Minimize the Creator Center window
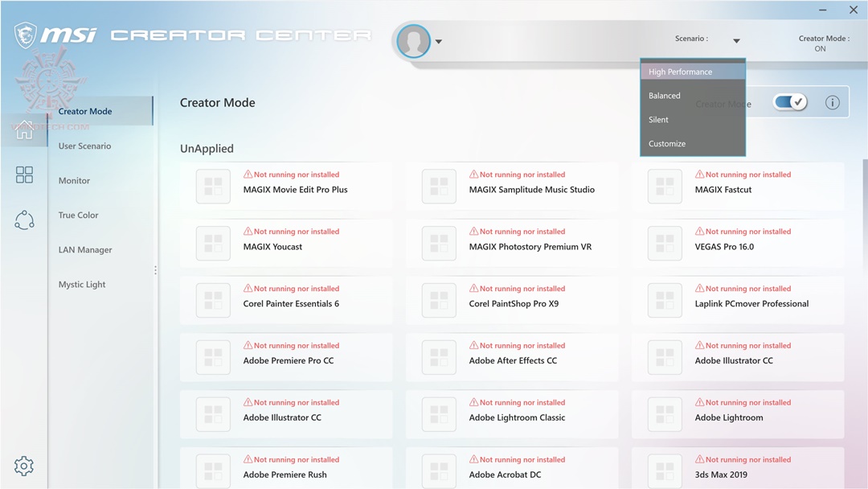Viewport: 868px width, 489px height. click(823, 10)
